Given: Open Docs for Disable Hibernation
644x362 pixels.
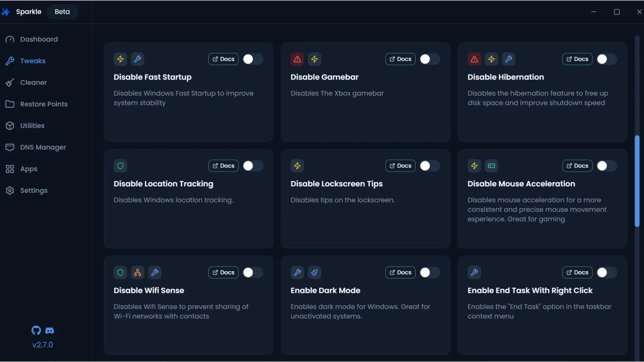Looking at the screenshot, I should pyautogui.click(x=577, y=59).
